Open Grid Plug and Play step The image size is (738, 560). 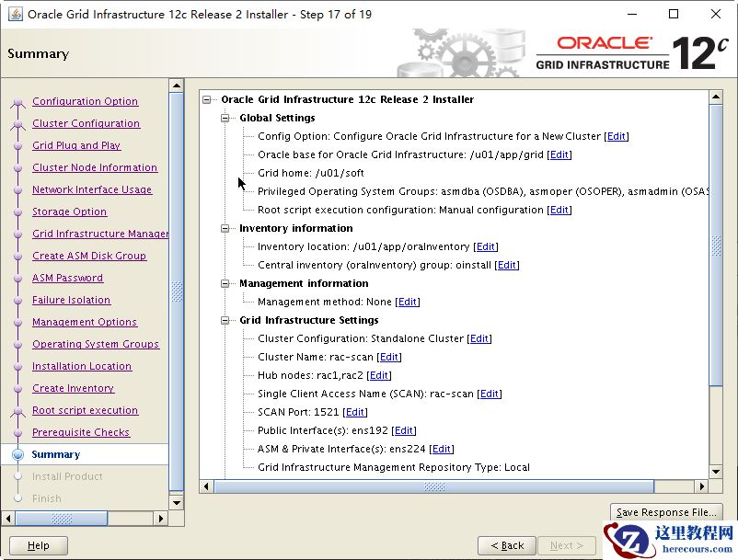(x=76, y=145)
